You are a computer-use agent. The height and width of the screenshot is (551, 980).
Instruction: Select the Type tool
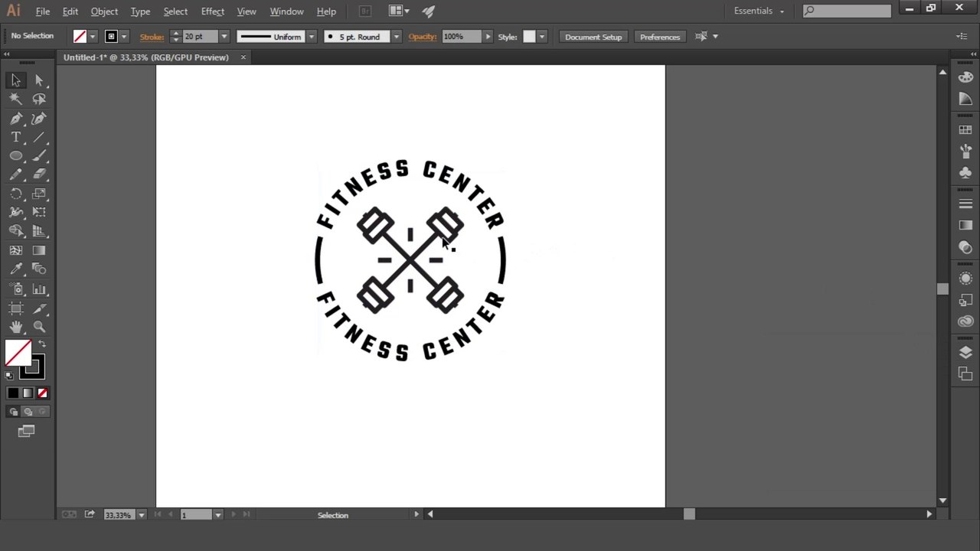pos(16,137)
